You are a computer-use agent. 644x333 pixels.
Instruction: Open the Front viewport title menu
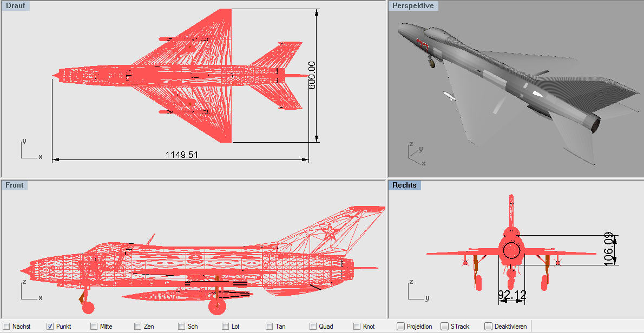[x=15, y=185]
